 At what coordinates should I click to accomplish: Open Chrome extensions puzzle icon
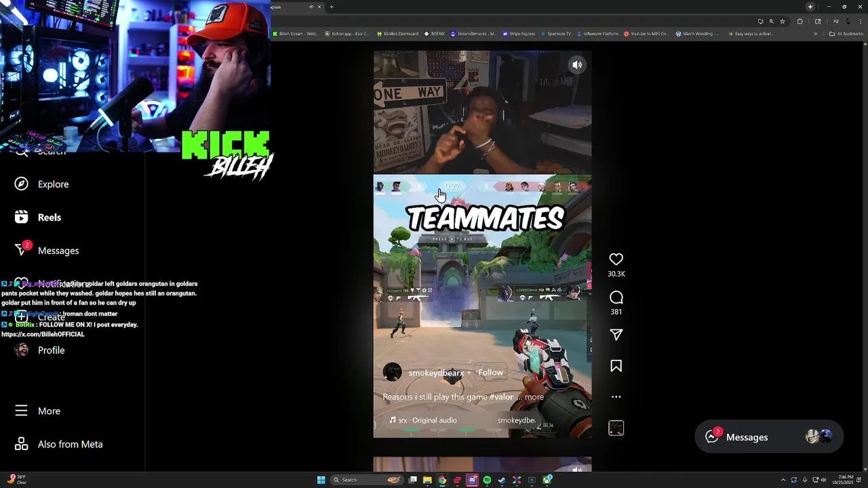click(800, 21)
